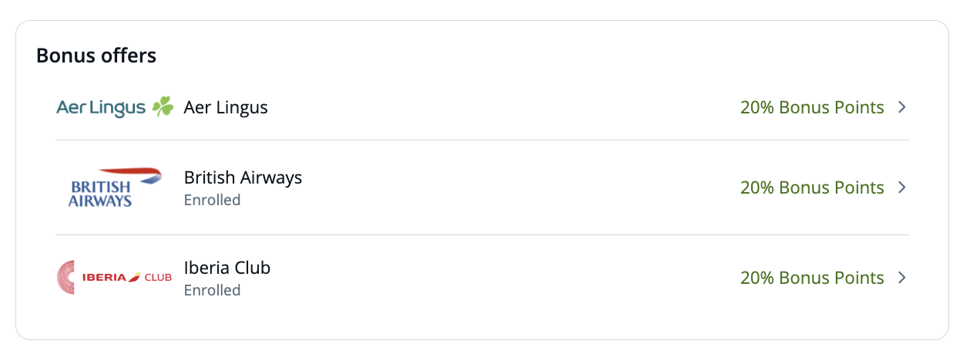Expand the Iberia Club offer chevron
Image resolution: width=980 pixels, height=361 pixels.
click(902, 278)
